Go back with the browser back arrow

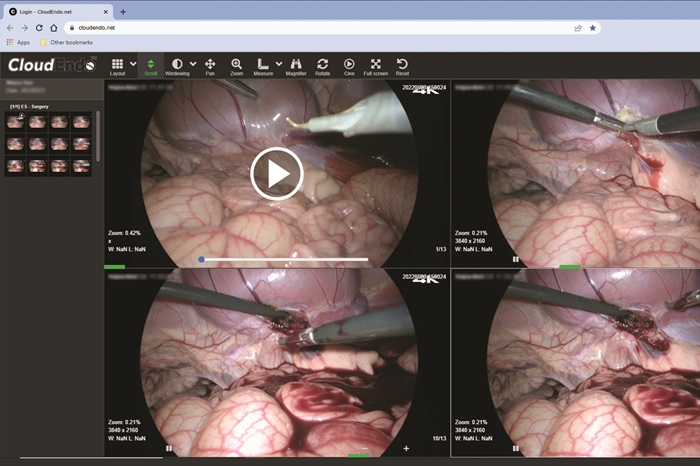point(10,28)
